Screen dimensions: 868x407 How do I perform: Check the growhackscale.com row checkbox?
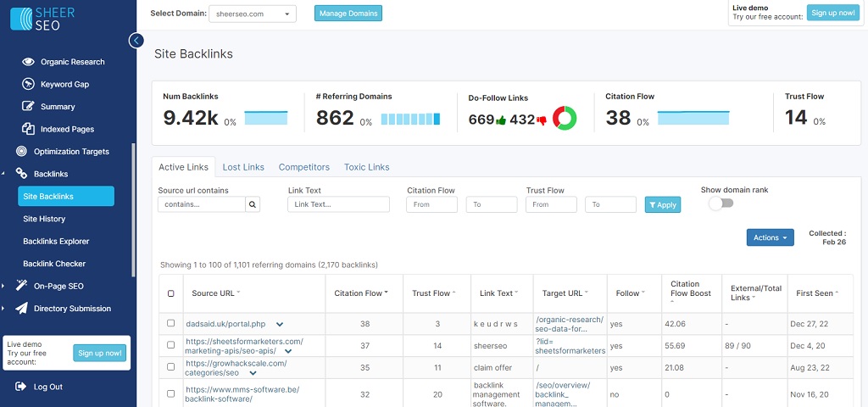(x=171, y=366)
